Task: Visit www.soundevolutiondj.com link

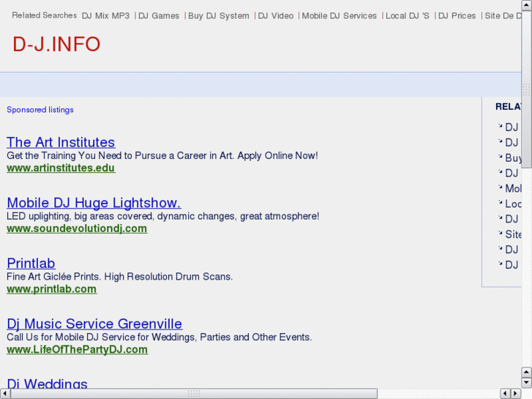Action: click(77, 228)
